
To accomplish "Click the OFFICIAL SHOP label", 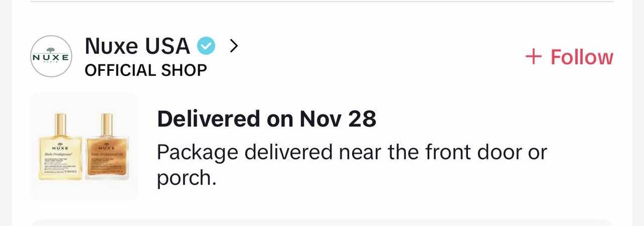I will click(x=146, y=70).
